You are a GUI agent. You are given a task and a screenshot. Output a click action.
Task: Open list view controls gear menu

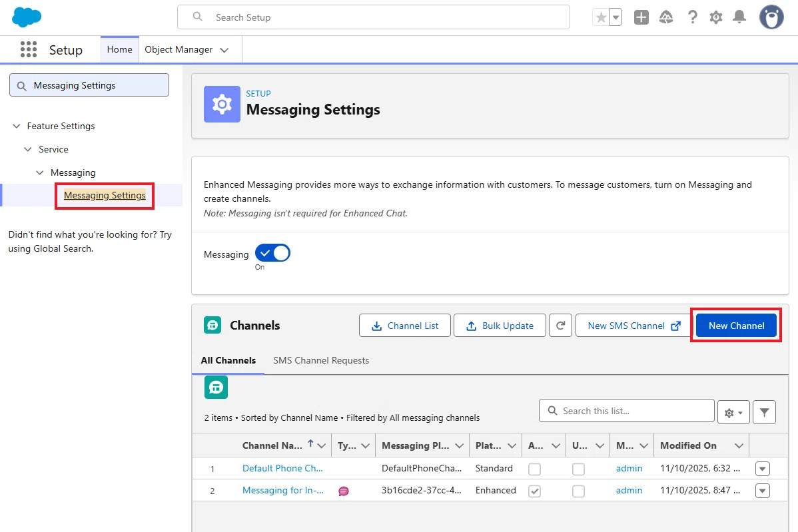click(733, 412)
